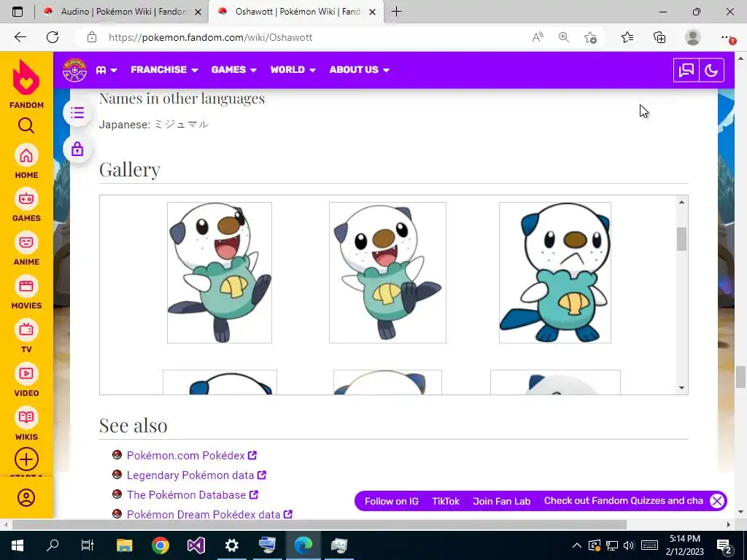Click the Start a Wiki plus icon

pyautogui.click(x=26, y=459)
